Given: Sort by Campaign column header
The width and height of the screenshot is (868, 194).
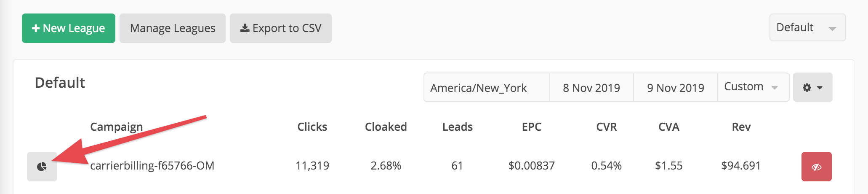Looking at the screenshot, I should [117, 127].
